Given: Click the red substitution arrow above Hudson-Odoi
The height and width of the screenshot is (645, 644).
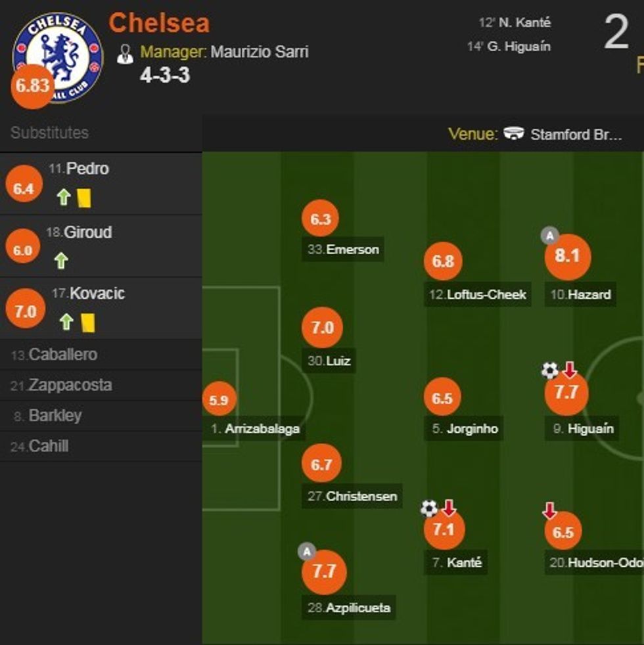Looking at the screenshot, I should click(549, 510).
